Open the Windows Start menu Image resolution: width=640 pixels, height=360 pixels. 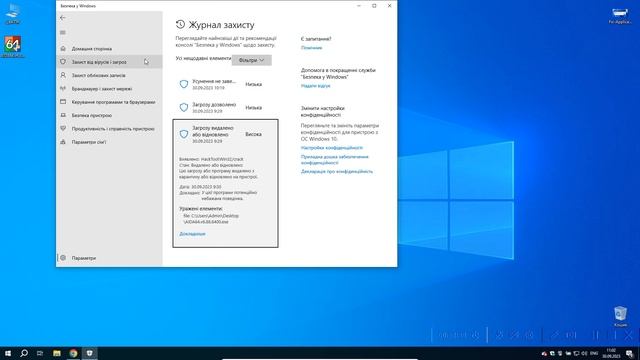[8, 353]
